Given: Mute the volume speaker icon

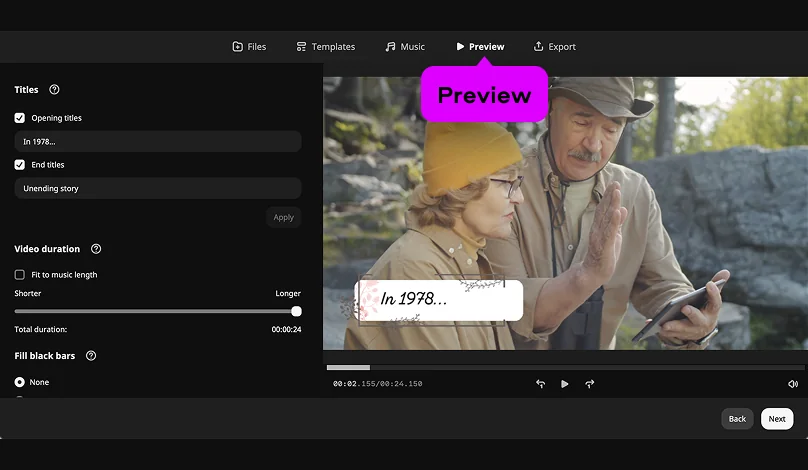Looking at the screenshot, I should click(793, 384).
